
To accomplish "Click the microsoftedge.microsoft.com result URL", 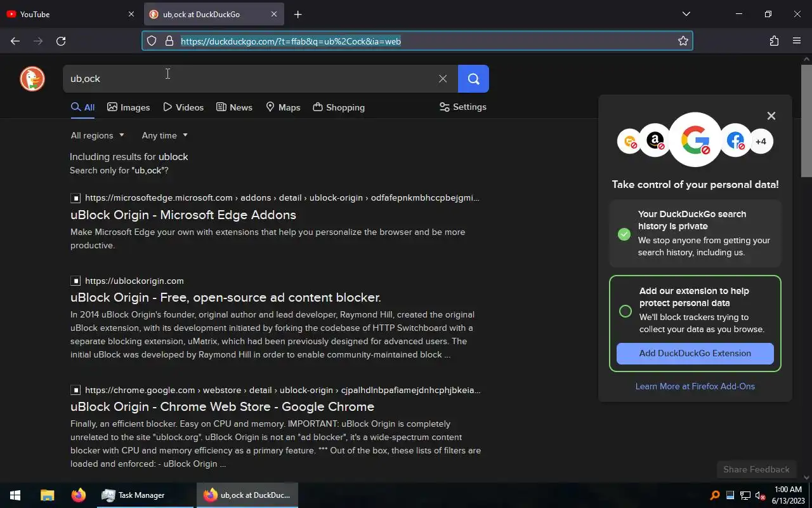I will [282, 198].
